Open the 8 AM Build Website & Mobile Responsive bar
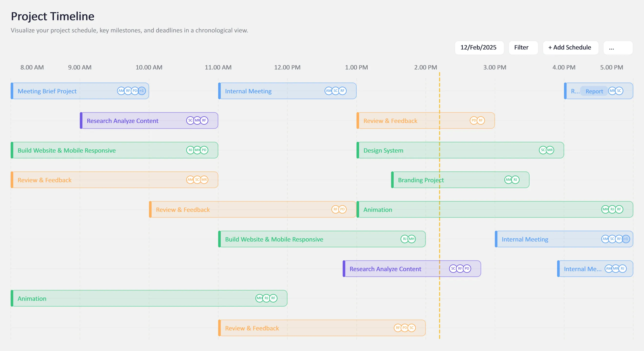The width and height of the screenshot is (644, 351). [114, 150]
